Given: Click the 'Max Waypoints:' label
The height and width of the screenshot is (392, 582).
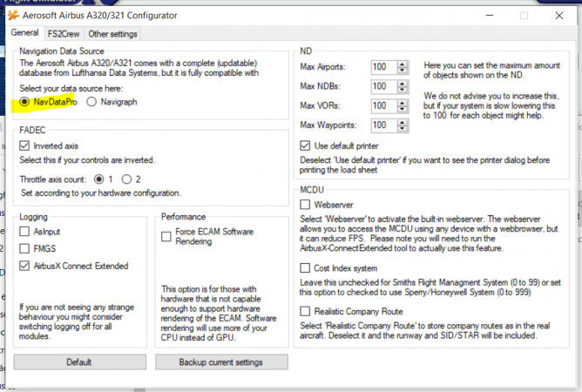Looking at the screenshot, I should pyautogui.click(x=328, y=125).
